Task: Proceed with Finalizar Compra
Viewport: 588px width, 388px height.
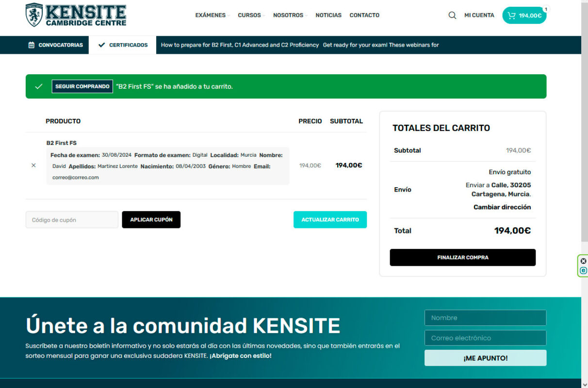Action: [463, 258]
